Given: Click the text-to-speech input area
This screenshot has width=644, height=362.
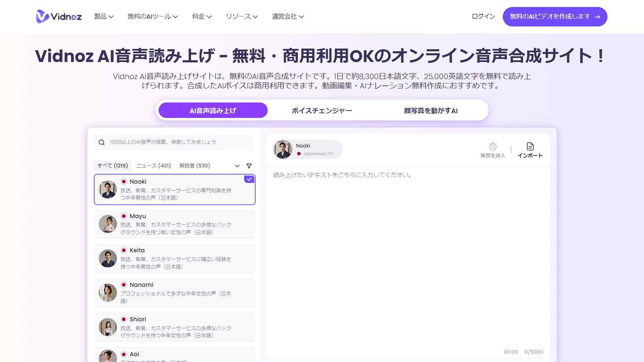Looking at the screenshot, I should pyautogui.click(x=408, y=257).
